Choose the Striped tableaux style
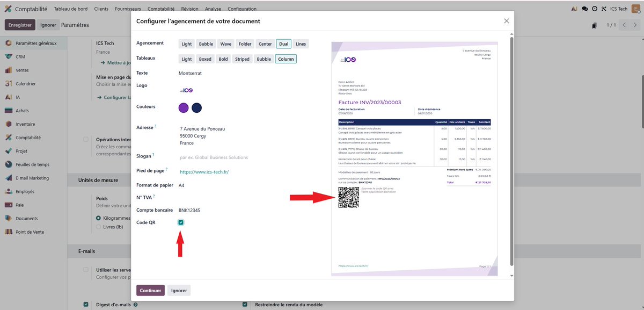 (x=242, y=59)
